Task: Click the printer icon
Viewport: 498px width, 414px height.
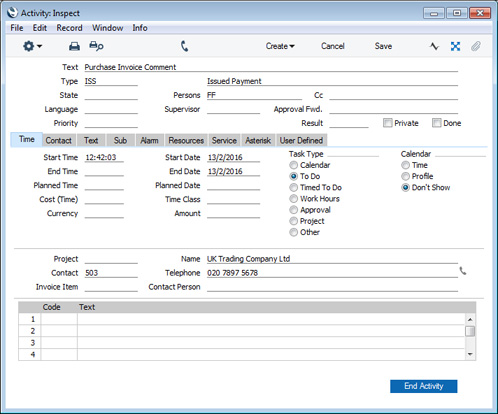Action: click(74, 46)
